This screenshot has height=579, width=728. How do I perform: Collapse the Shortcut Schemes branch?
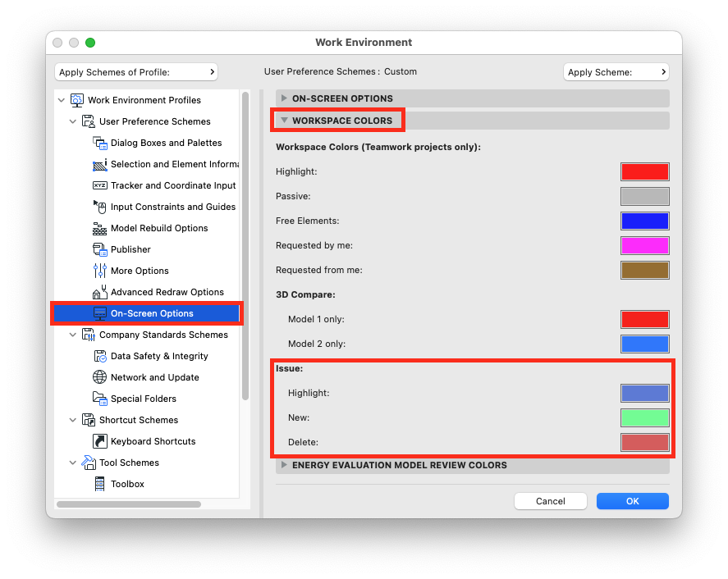tap(73, 421)
